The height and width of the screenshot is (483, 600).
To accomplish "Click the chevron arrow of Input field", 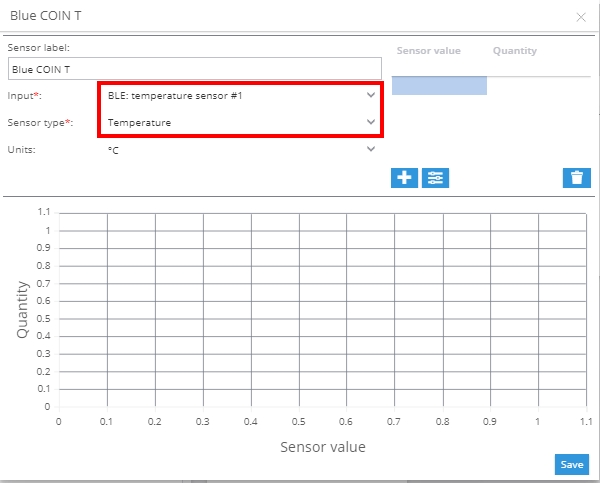I will tap(371, 96).
